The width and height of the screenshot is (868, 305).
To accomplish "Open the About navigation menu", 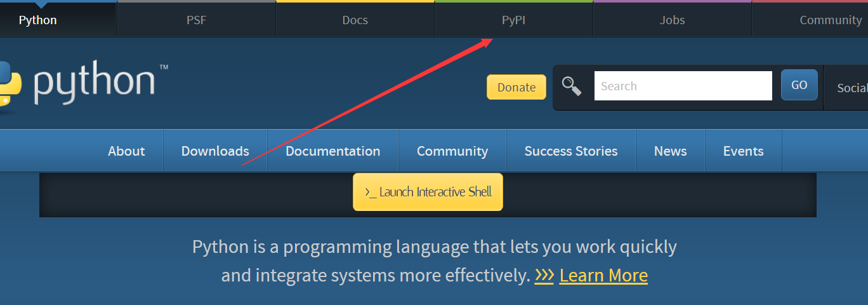I will click(x=126, y=151).
